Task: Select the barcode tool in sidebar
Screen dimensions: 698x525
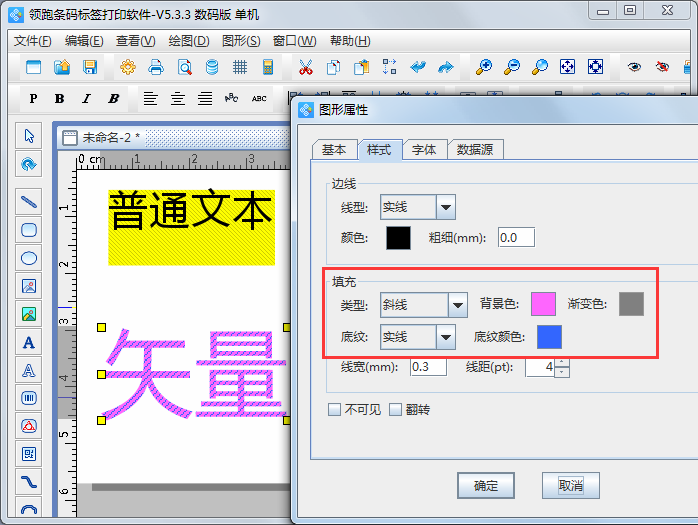Action: click(29, 398)
